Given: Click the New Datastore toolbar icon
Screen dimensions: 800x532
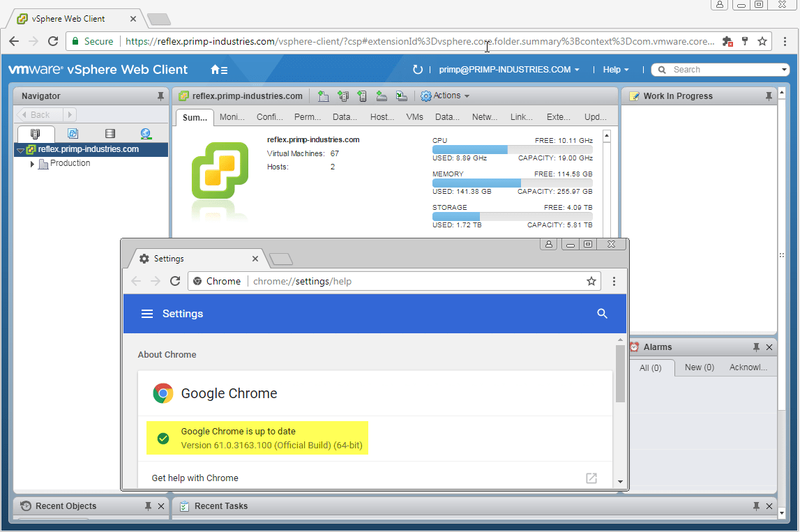Looking at the screenshot, I should [x=381, y=96].
